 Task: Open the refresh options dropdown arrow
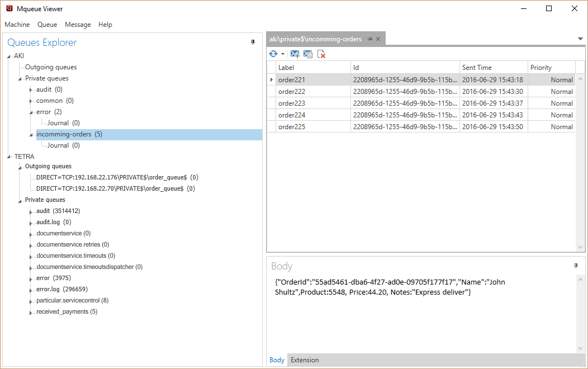coord(283,54)
